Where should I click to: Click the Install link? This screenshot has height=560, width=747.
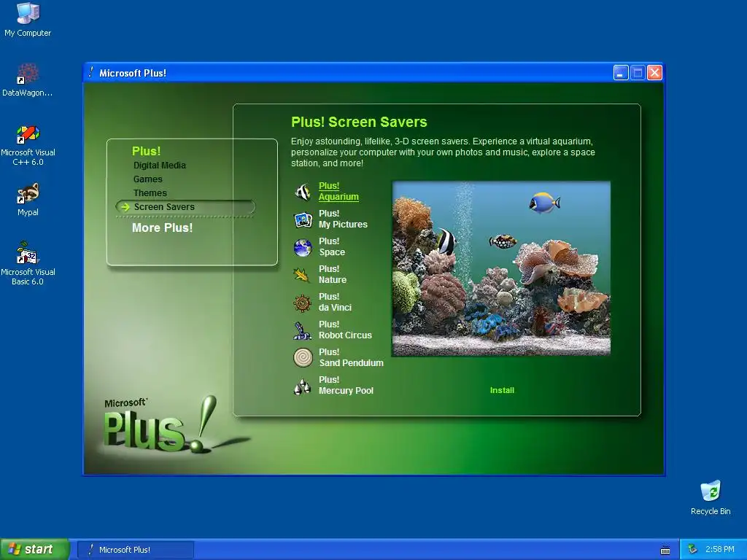click(x=502, y=390)
